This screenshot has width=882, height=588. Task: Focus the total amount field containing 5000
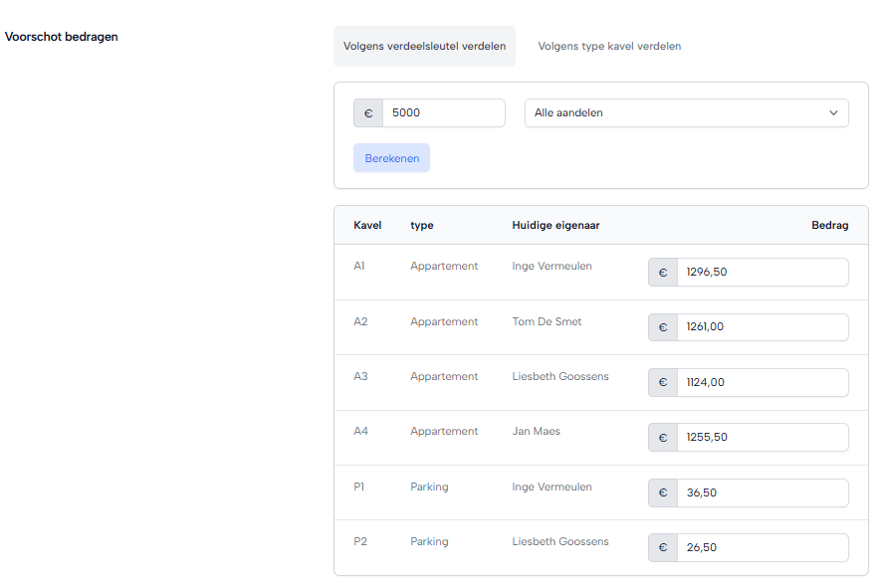click(x=443, y=113)
